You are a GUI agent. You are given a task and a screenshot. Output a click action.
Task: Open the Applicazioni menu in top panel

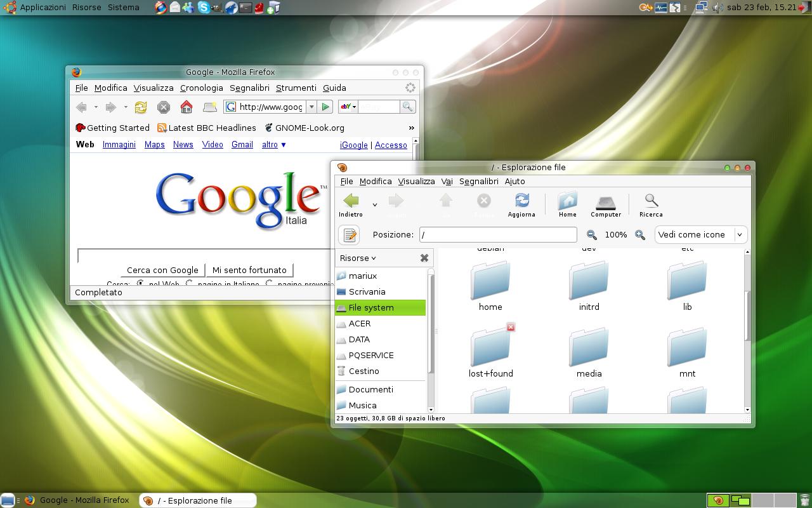(43, 7)
